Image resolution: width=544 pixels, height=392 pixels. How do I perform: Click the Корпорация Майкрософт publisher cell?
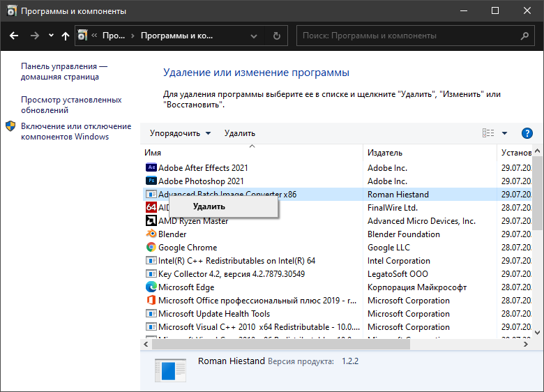(x=416, y=287)
